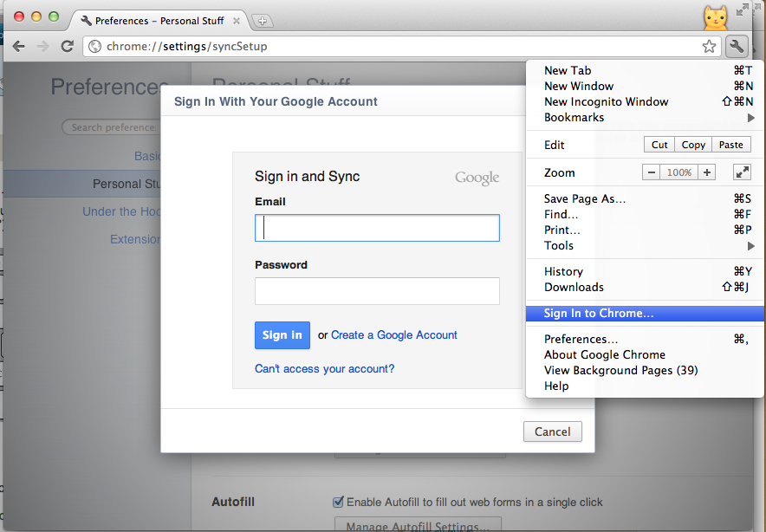Click the Email input field
This screenshot has width=766, height=532.
pos(377,228)
